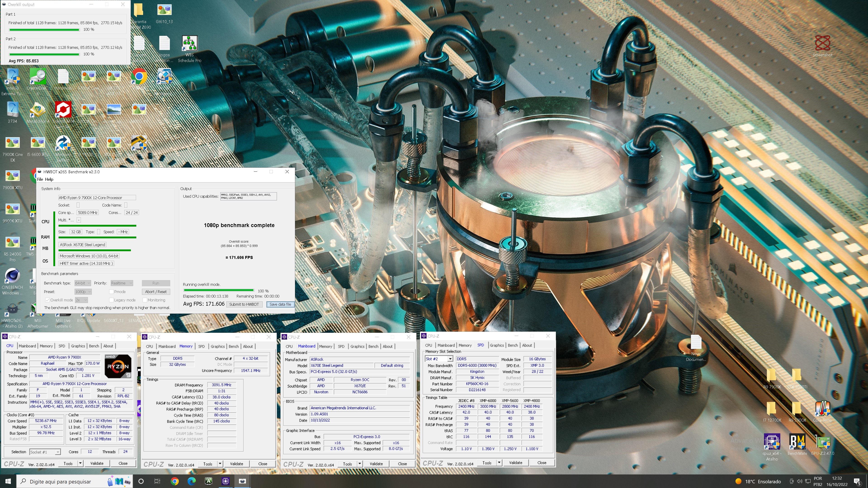Image resolution: width=868 pixels, height=488 pixels.
Task: Launch the GPU-Z.2.47.0 desktop icon
Action: point(822,445)
